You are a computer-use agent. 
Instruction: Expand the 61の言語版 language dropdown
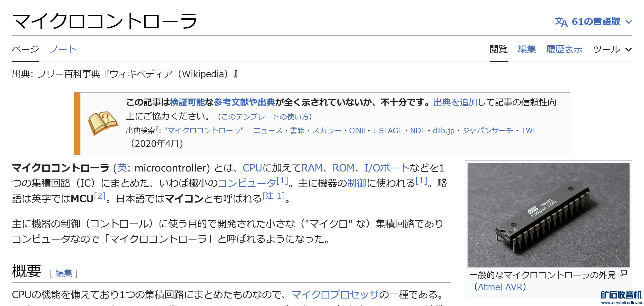click(x=596, y=22)
